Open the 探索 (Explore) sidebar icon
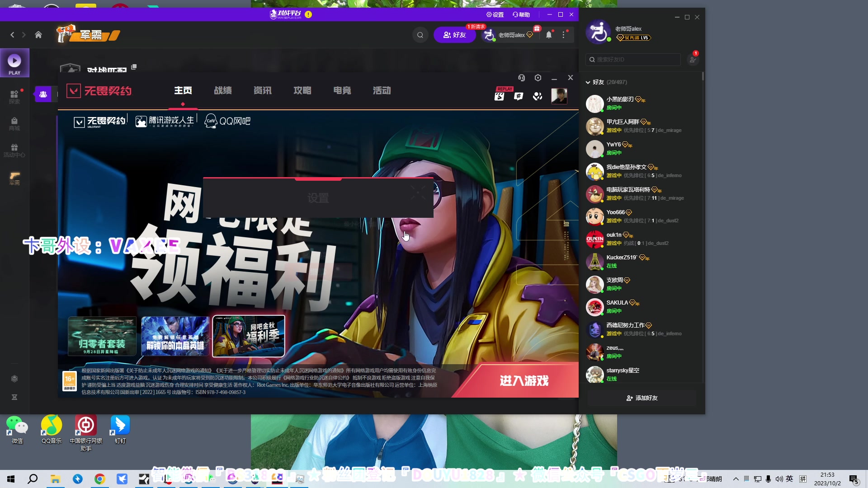The height and width of the screenshot is (488, 868). (14, 97)
